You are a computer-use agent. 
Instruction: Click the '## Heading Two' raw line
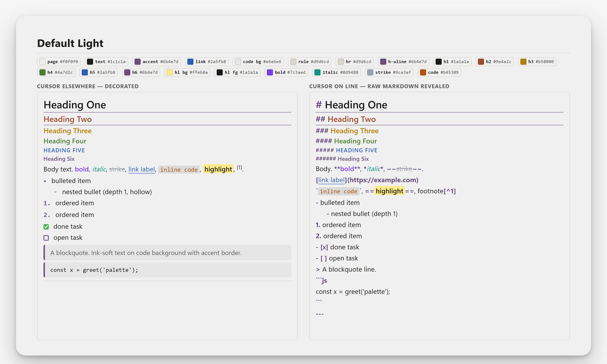point(346,119)
